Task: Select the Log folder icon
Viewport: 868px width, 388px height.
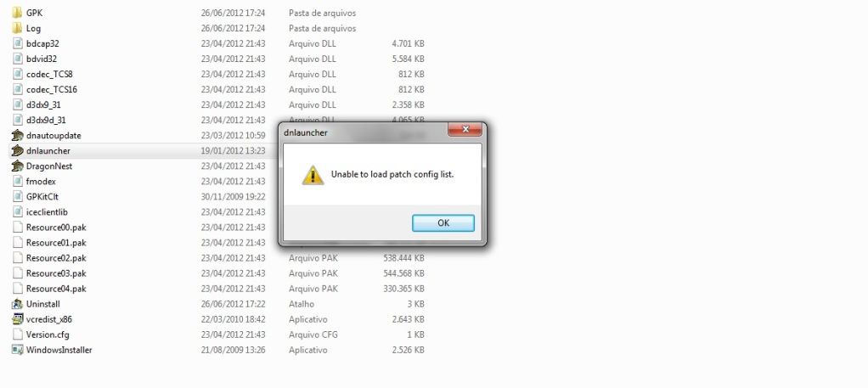Action: [x=17, y=28]
